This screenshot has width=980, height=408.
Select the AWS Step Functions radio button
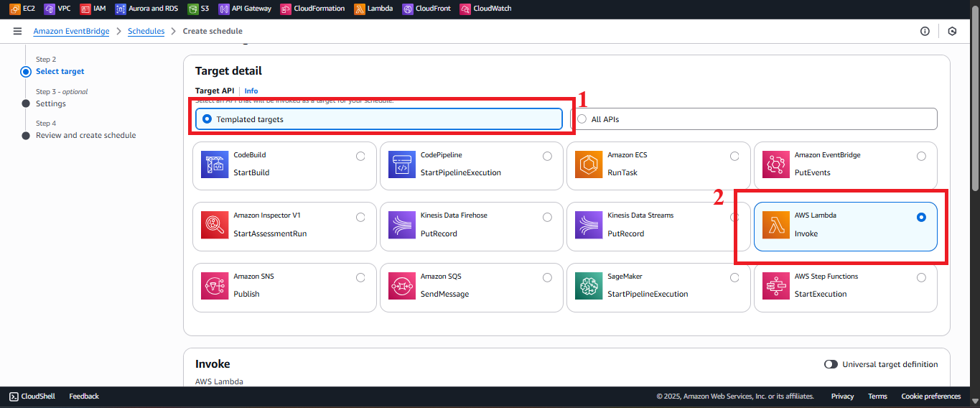(921, 277)
